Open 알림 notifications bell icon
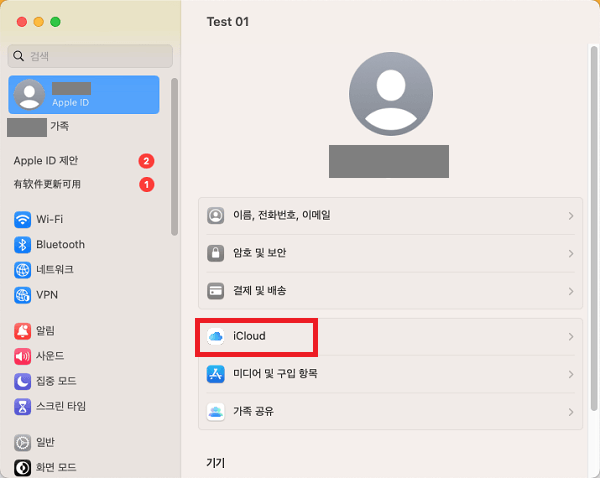 click(x=23, y=331)
